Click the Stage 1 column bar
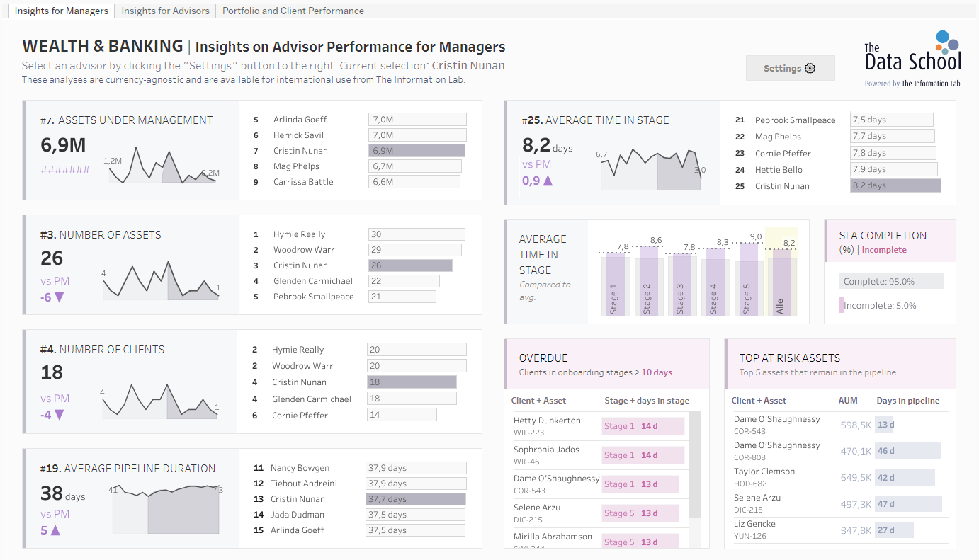Image resolution: width=979 pixels, height=560 pixels. [615, 285]
